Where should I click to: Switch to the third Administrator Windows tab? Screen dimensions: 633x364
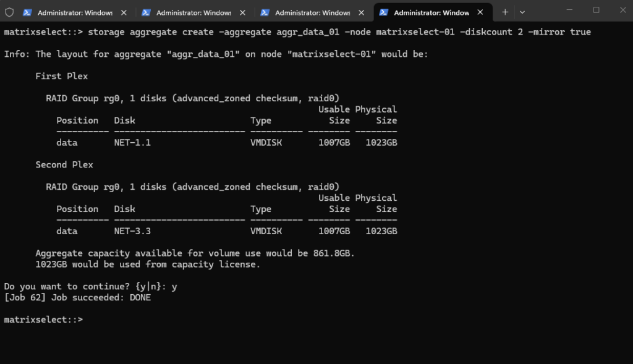coord(312,12)
